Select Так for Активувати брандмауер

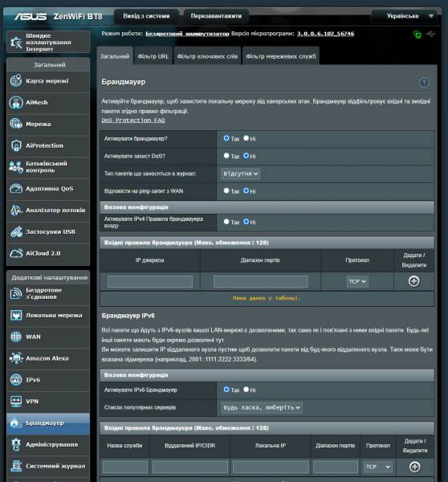[226, 138]
